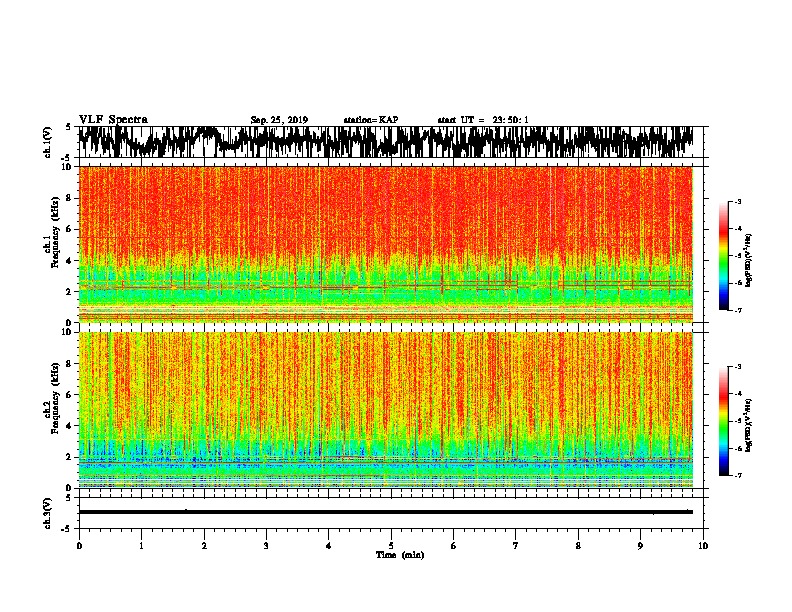The width and height of the screenshot is (792, 612).
Task: Click the "VLF Spectra" title text
Action: click(x=113, y=120)
